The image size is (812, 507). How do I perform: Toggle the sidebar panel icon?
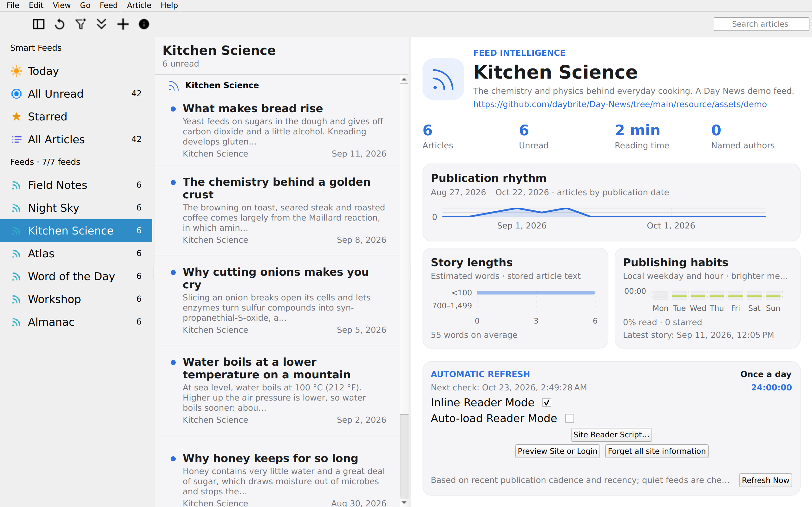pos(39,24)
